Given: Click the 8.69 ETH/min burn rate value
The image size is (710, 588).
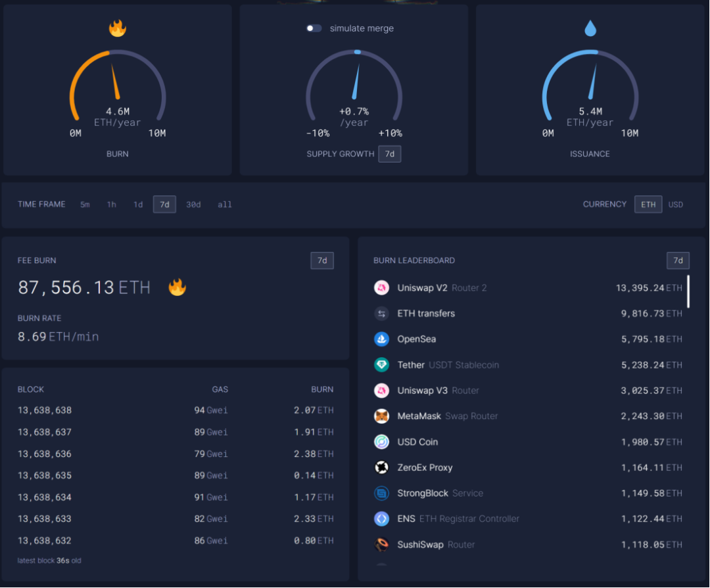Looking at the screenshot, I should 58,337.
